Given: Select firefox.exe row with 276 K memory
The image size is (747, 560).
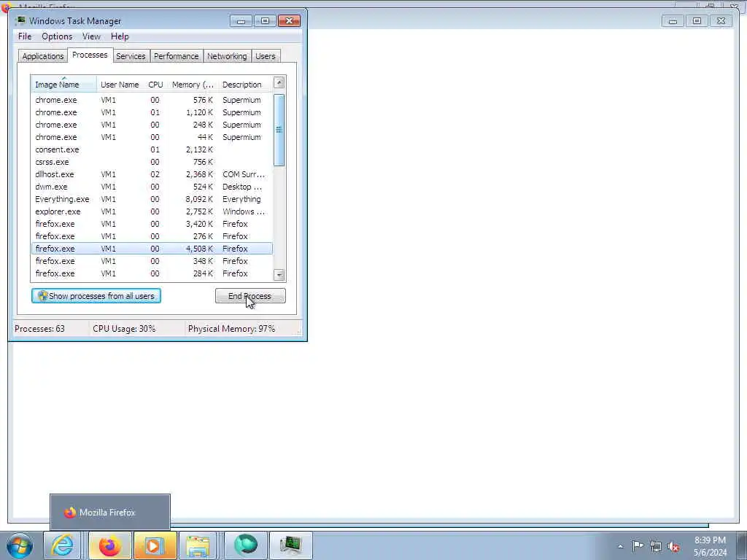Looking at the screenshot, I should 152,236.
